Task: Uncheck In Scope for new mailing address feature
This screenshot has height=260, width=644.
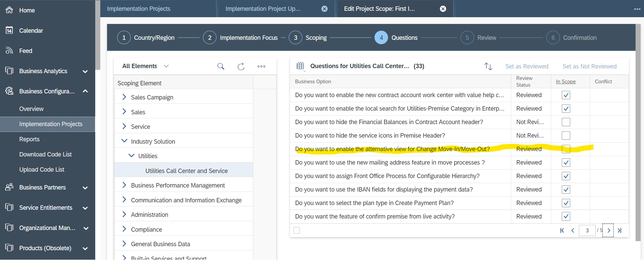Action: [x=566, y=163]
